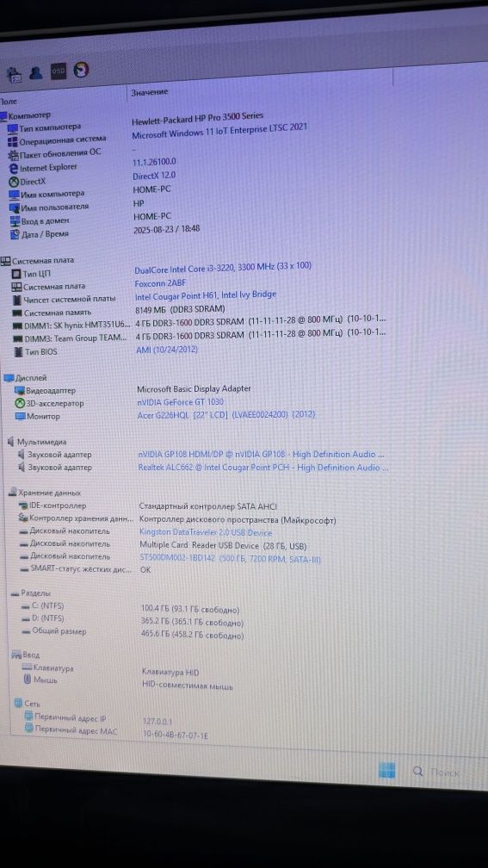This screenshot has width=488, height=868.
Task: Select the DirectX row icon
Action: click(x=14, y=181)
